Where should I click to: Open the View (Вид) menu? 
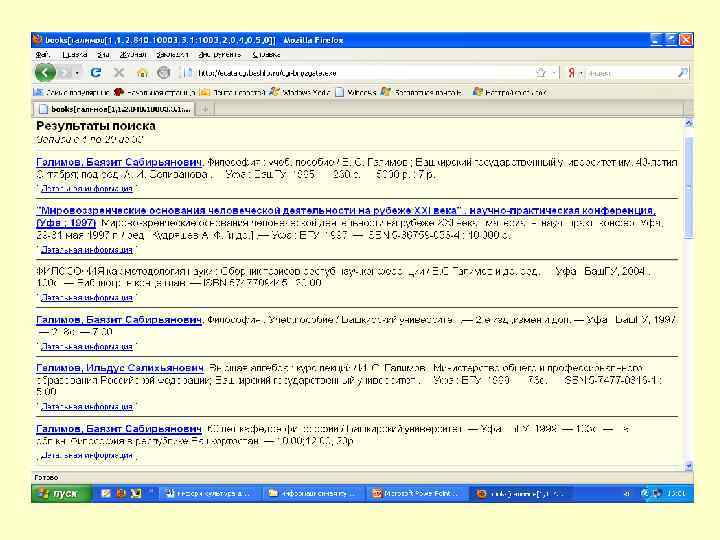103,55
